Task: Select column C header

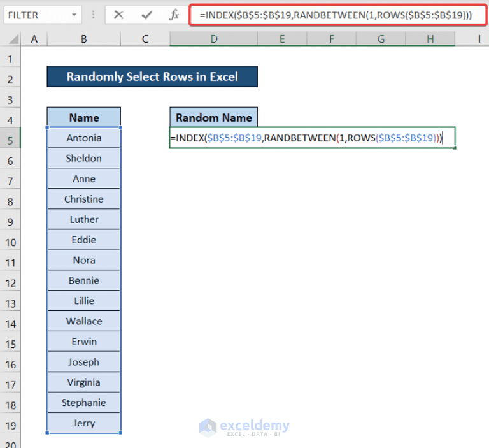Action: pyautogui.click(x=145, y=40)
